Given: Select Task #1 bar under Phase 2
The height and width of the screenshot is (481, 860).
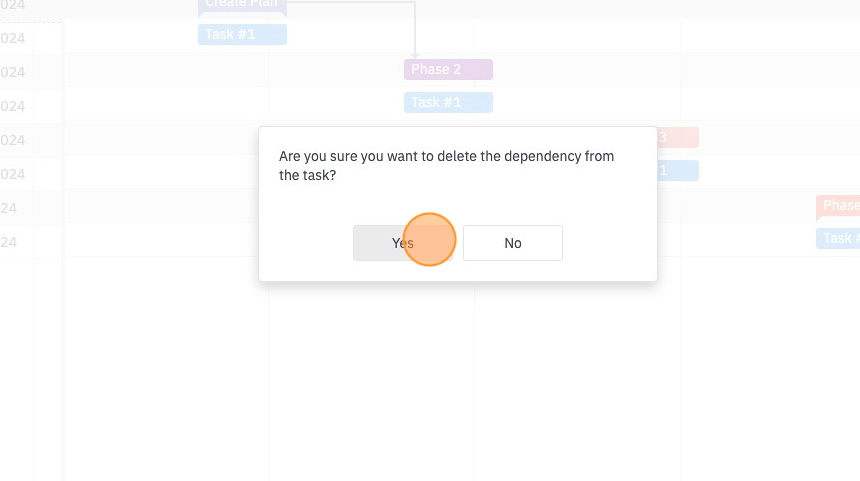Looking at the screenshot, I should (448, 103).
